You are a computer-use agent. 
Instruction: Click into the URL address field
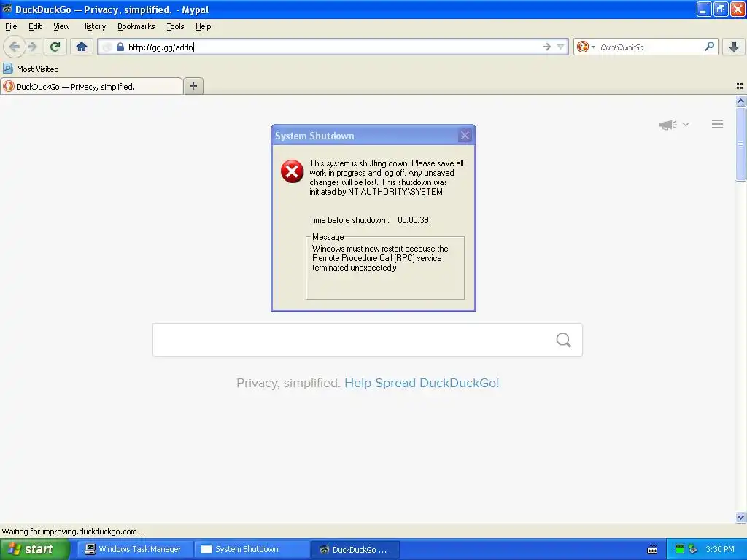[x=333, y=47]
